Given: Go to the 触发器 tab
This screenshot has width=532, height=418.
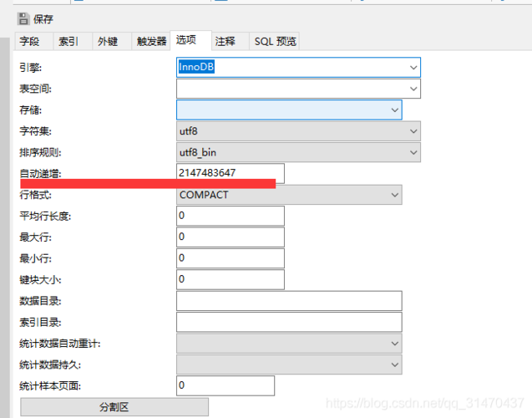Looking at the screenshot, I should point(150,42).
